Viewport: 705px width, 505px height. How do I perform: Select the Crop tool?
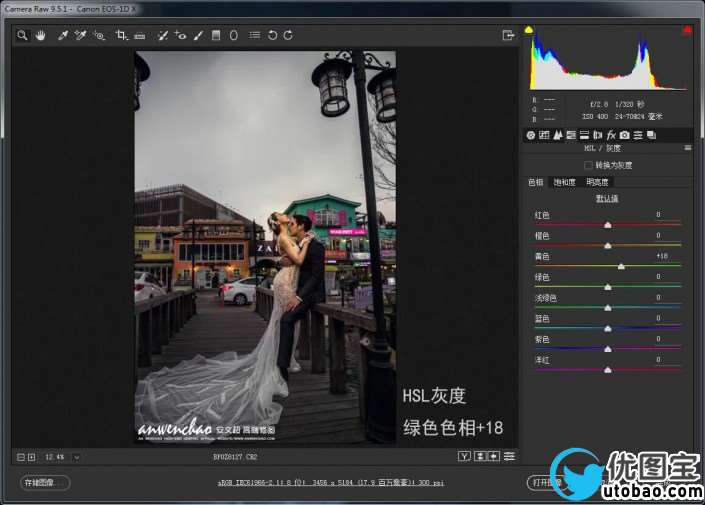(121, 35)
